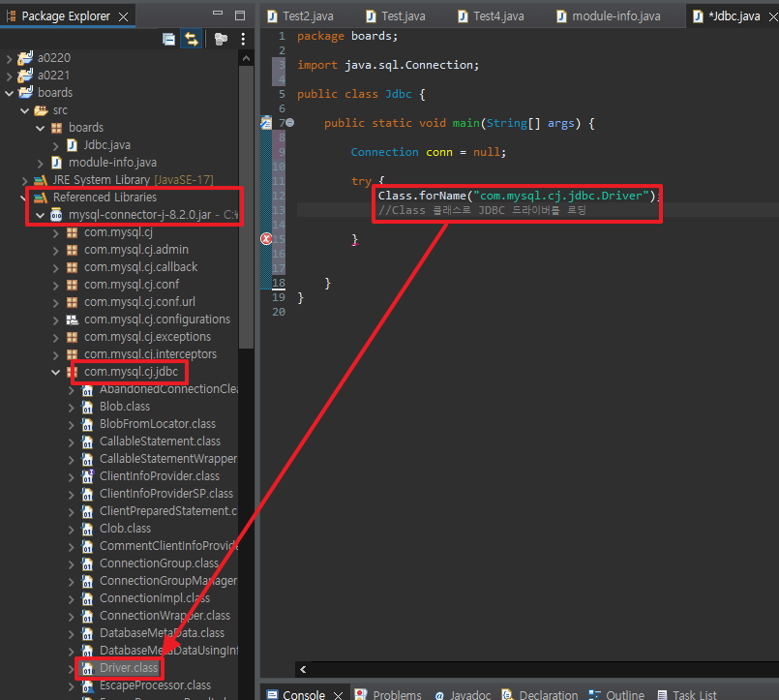Click the Package Explorer scroll-up arrow
This screenshot has height=700, width=779.
246,59
